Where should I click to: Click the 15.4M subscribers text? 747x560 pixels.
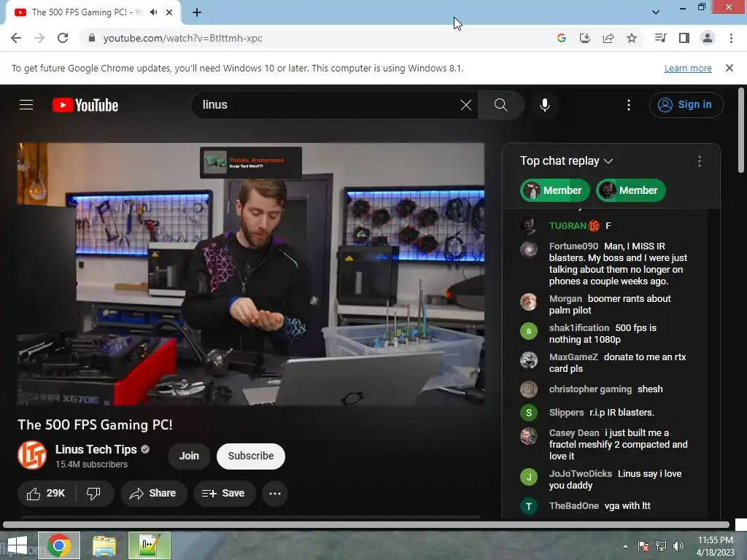(x=91, y=464)
